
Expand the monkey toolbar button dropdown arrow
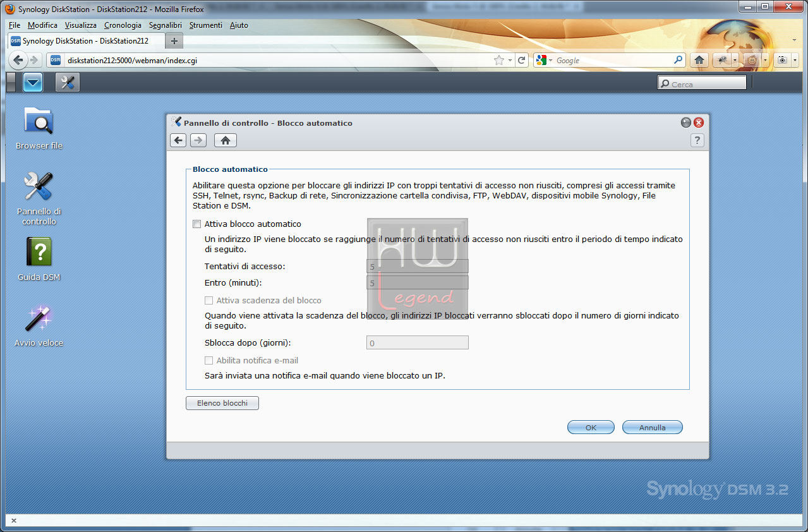(765, 60)
